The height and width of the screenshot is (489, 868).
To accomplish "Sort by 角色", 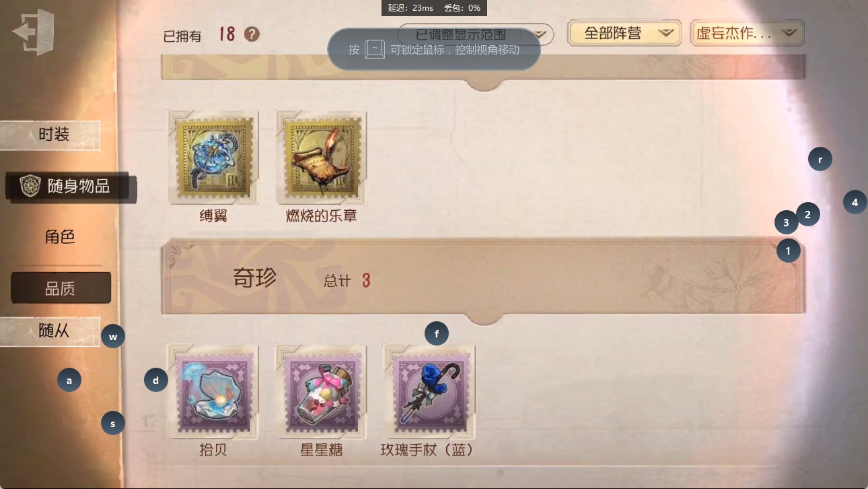I will coord(59,237).
